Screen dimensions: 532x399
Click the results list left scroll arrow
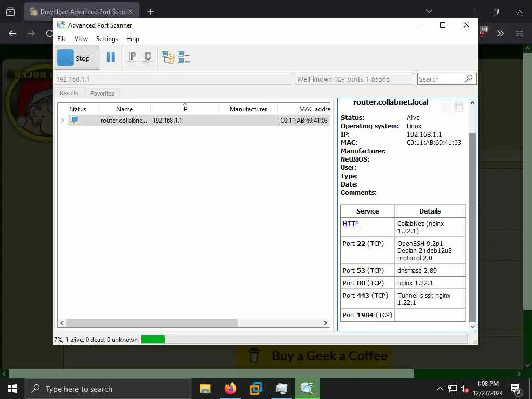pyautogui.click(x=62, y=323)
